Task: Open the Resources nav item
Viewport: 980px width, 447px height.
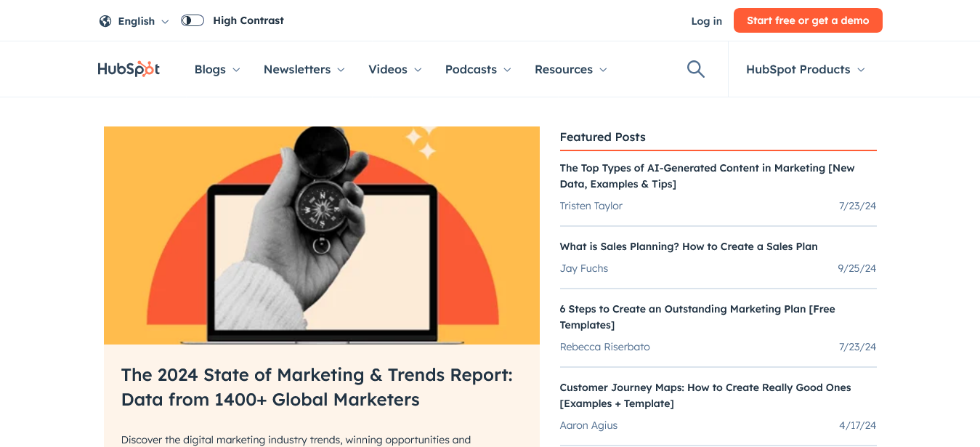Action: 564,69
